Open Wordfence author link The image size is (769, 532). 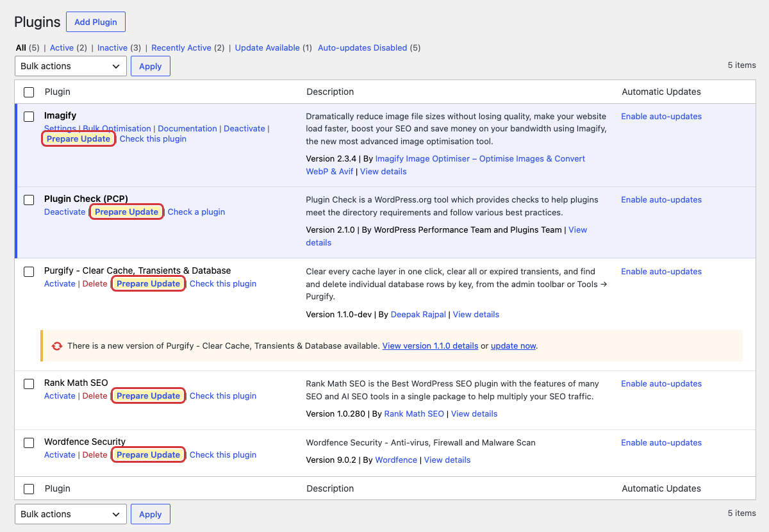396,460
